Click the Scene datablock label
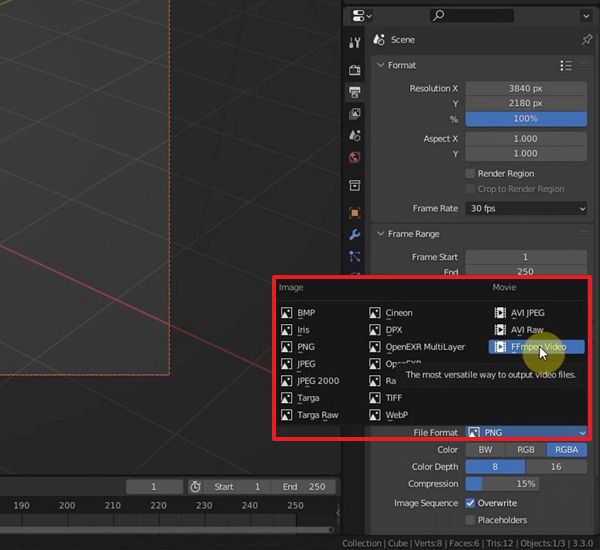 [x=403, y=40]
